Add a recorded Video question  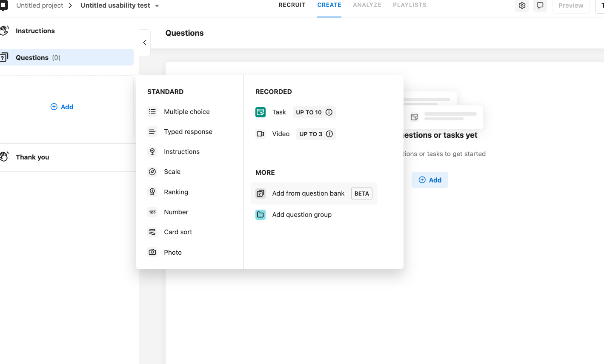281,134
